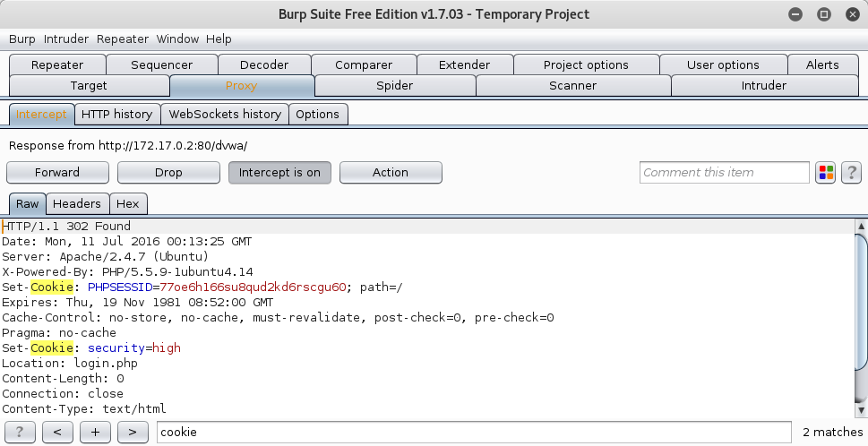Viewport: 868px width, 446px height.
Task: Click the Connection: close line
Action: [x=63, y=394]
